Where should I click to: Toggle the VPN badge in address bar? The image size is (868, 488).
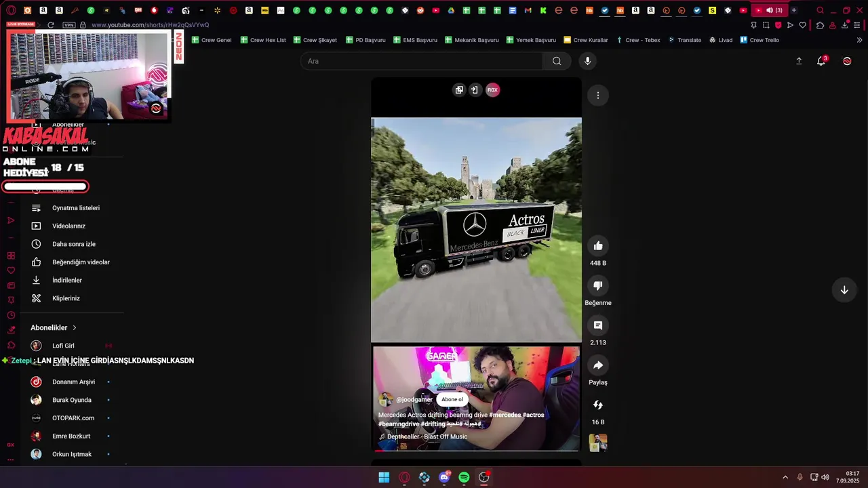68,25
